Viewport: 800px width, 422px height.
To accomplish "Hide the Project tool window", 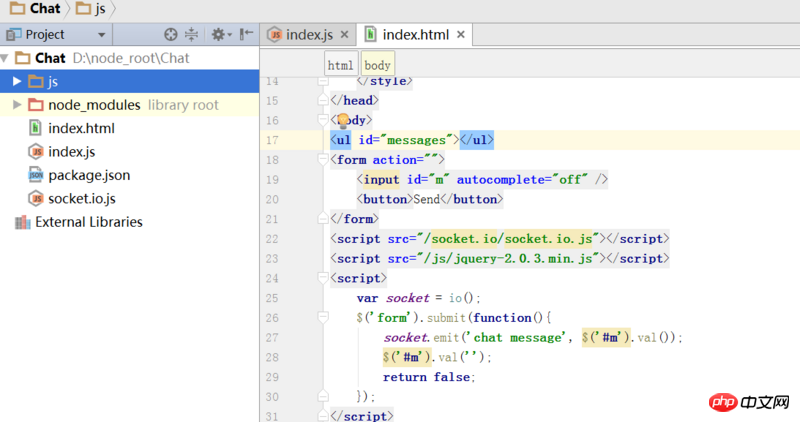I will pos(245,34).
